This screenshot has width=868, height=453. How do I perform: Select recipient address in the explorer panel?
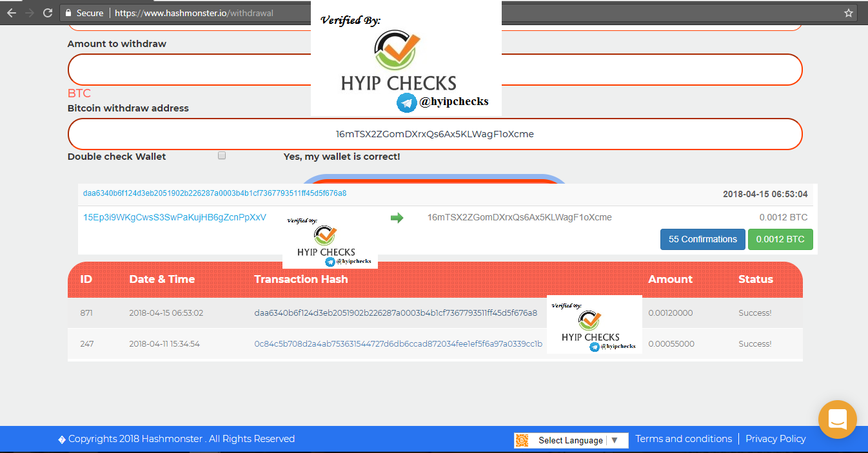coord(520,217)
